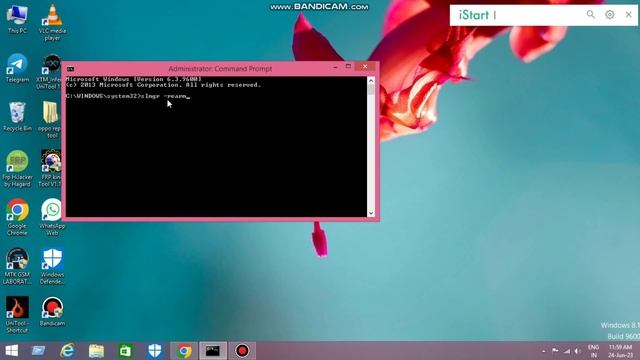Open WhatsApp Web desktop shortcut
Viewport: 640px width, 360px height.
(52, 217)
